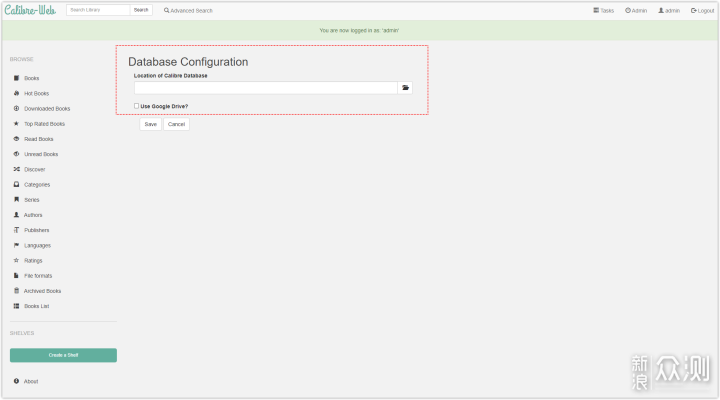
Task: Go to Archived Books section
Action: click(42, 291)
